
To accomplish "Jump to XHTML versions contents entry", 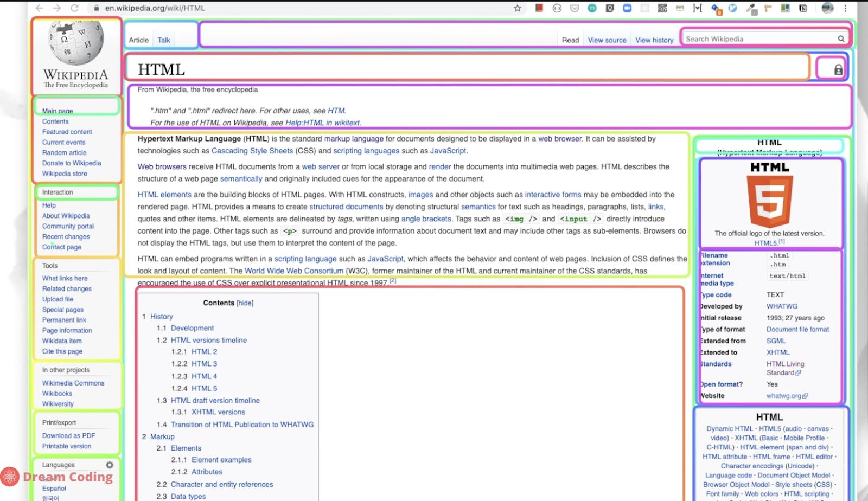I will 218,412.
